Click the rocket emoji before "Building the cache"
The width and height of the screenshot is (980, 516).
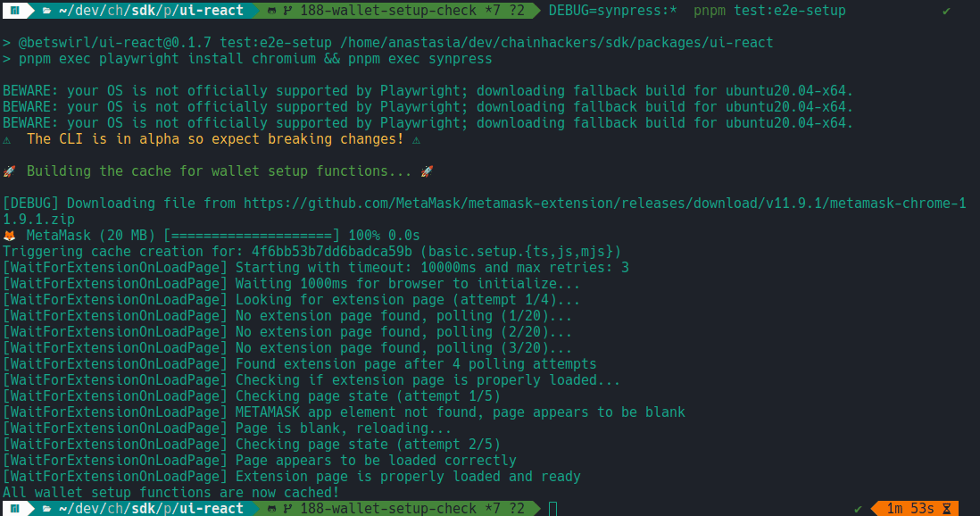10,171
